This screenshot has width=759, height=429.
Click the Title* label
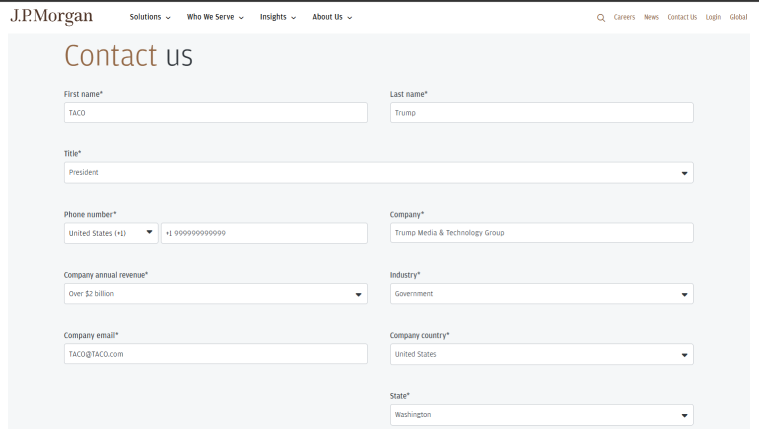point(73,153)
